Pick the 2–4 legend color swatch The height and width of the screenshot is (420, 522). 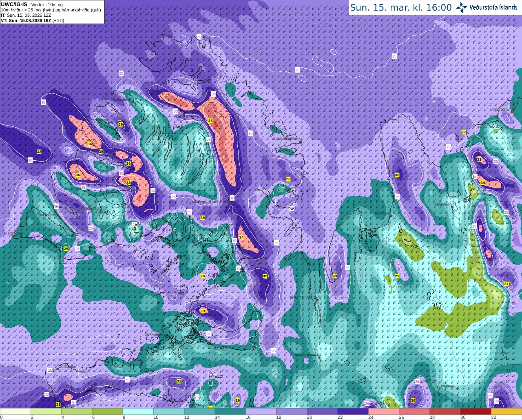46,411
